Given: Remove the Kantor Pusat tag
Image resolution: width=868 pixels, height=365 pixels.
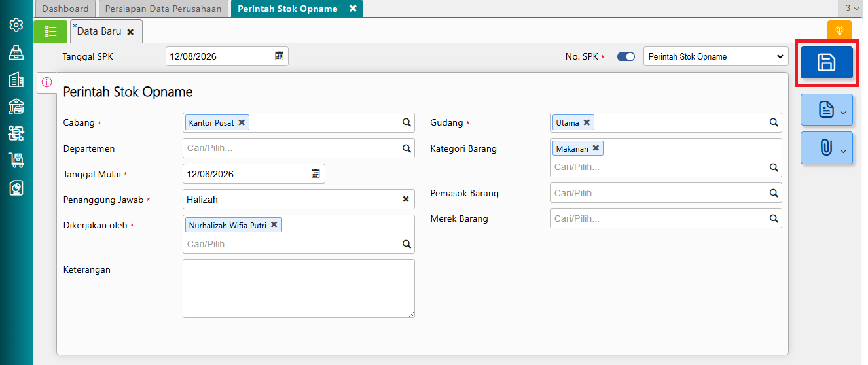Looking at the screenshot, I should click(x=242, y=122).
